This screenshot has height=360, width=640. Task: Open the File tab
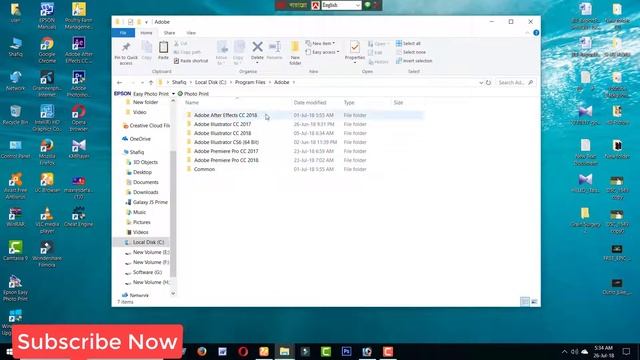[x=123, y=33]
